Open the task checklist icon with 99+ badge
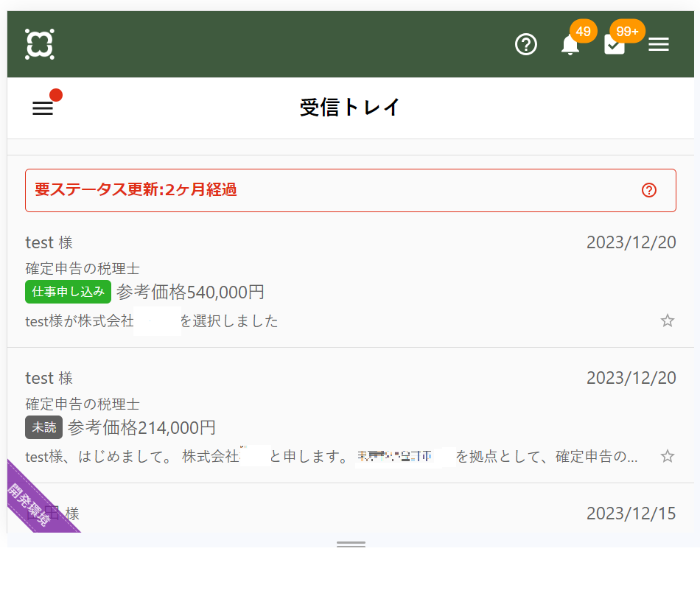 point(615,45)
